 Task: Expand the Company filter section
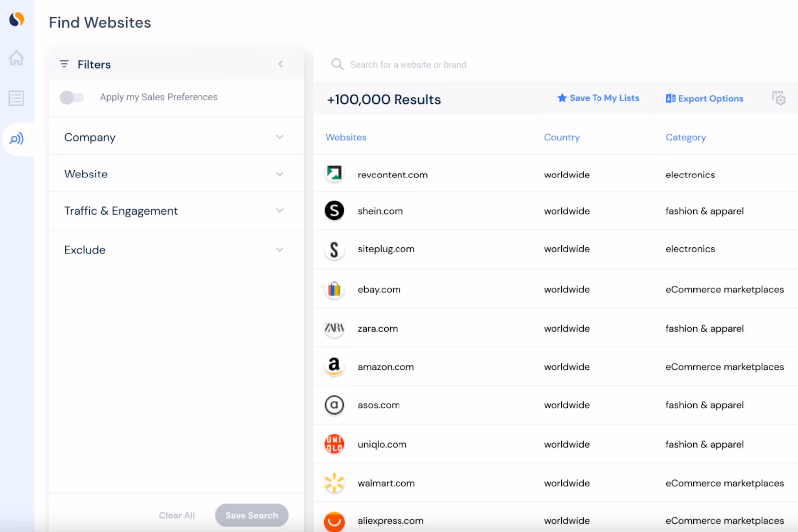pos(176,137)
